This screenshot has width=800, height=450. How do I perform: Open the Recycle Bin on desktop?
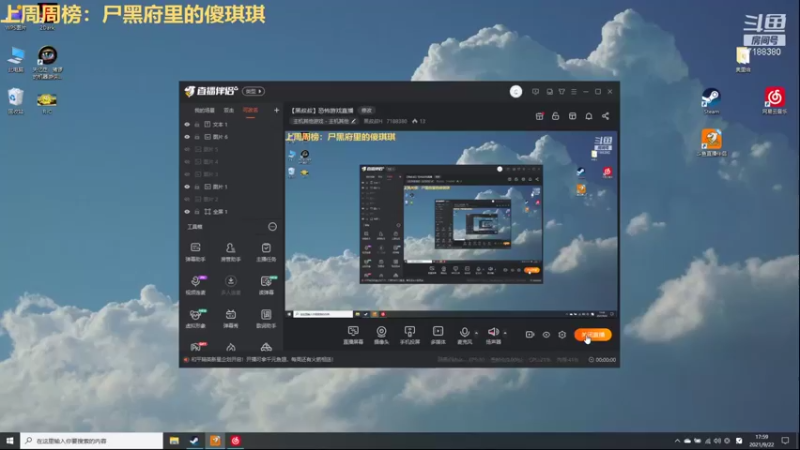pyautogui.click(x=15, y=101)
